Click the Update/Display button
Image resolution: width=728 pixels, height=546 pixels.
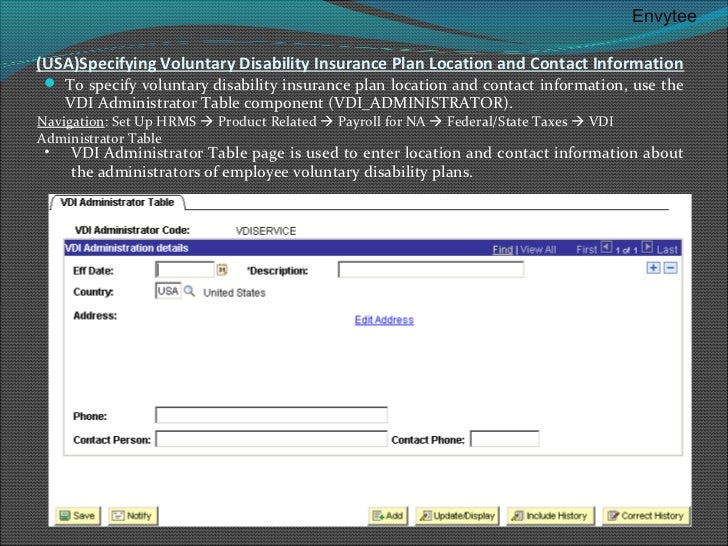point(457,516)
